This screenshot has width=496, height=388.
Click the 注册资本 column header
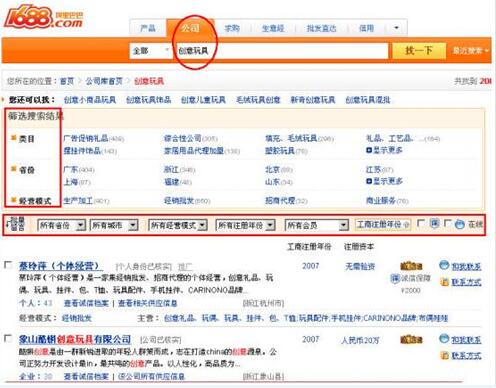[x=359, y=247]
